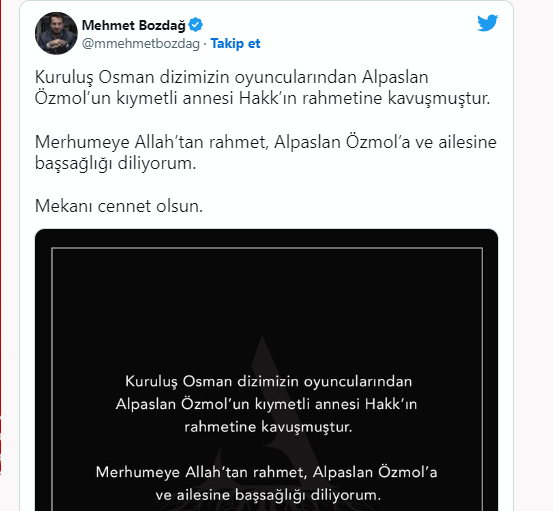The height and width of the screenshot is (511, 553).
Task: Click tweet line başsağlığı diliyorum
Action: (x=115, y=163)
